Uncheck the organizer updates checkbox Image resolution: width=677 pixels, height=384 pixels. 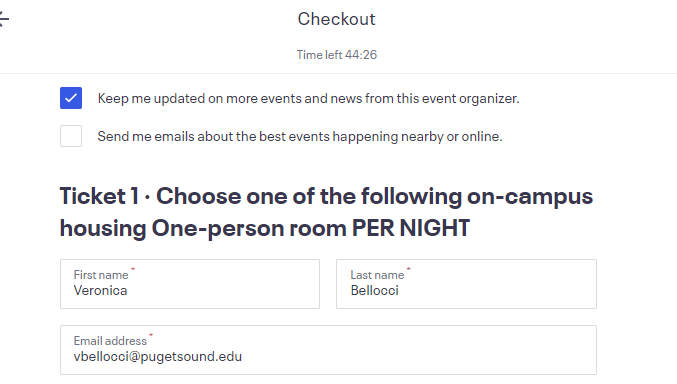71,98
